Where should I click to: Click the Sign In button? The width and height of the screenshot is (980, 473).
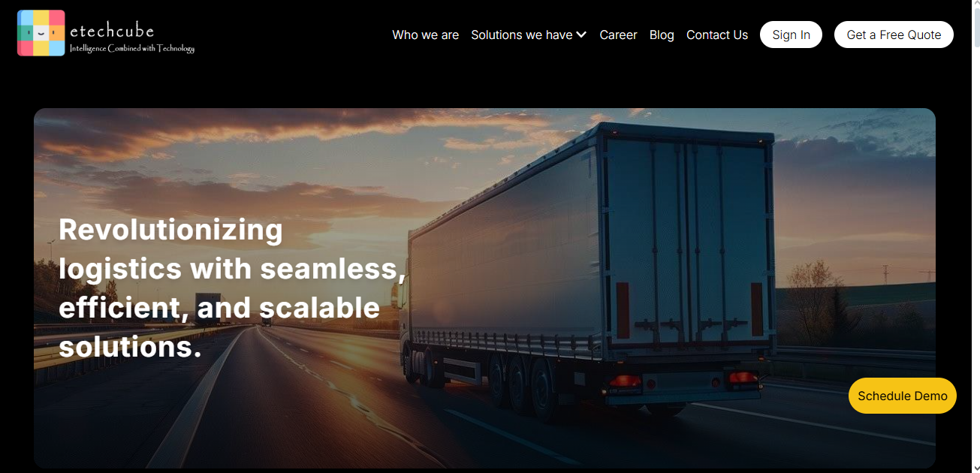pos(791,35)
